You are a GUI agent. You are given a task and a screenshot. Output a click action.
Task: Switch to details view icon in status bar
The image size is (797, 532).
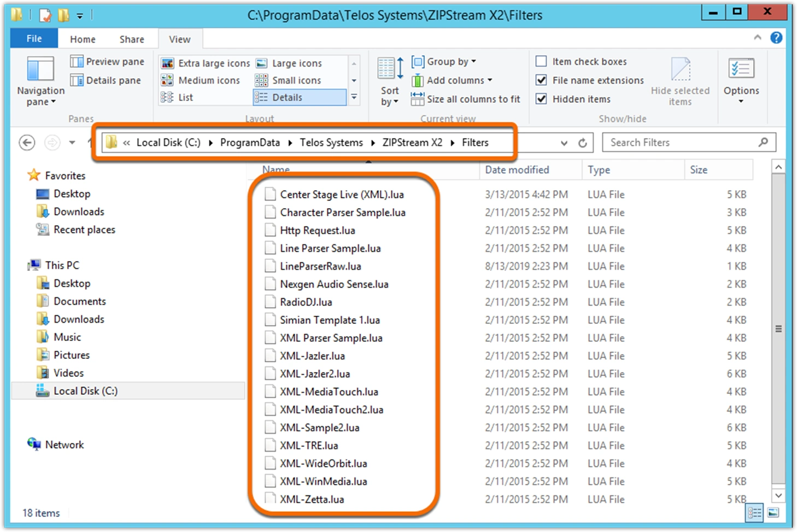click(x=755, y=512)
